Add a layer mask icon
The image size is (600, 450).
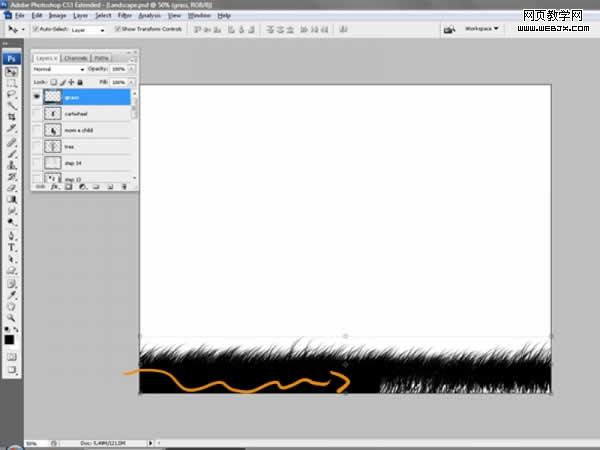(x=68, y=187)
